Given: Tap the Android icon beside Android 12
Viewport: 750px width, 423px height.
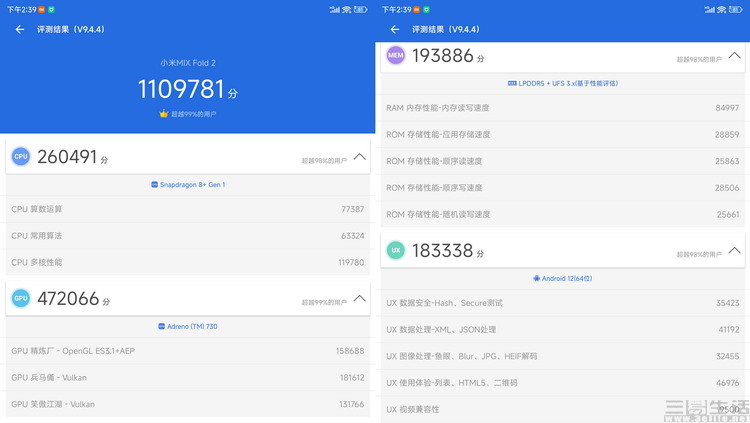Looking at the screenshot, I should coord(537,278).
